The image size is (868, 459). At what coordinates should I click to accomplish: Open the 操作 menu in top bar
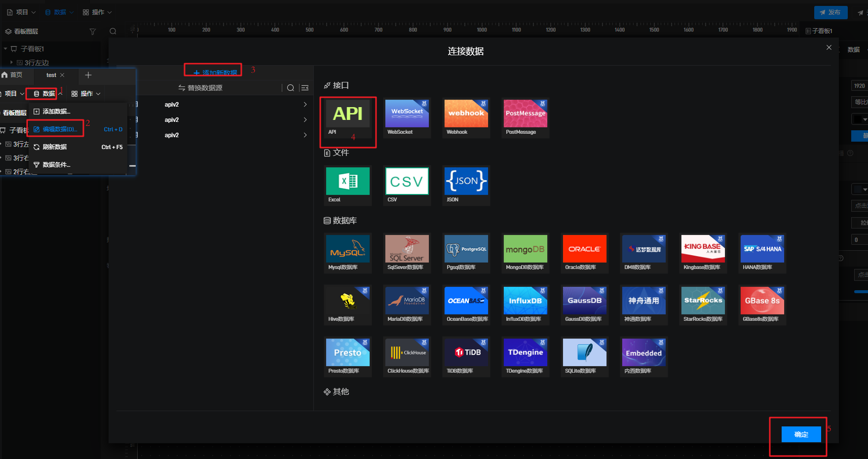[97, 12]
